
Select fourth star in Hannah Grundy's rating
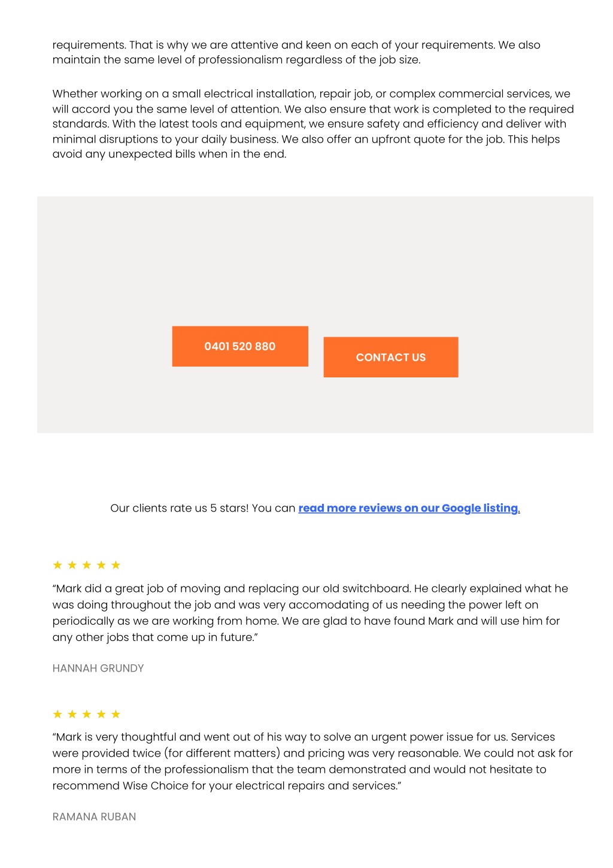101,565
